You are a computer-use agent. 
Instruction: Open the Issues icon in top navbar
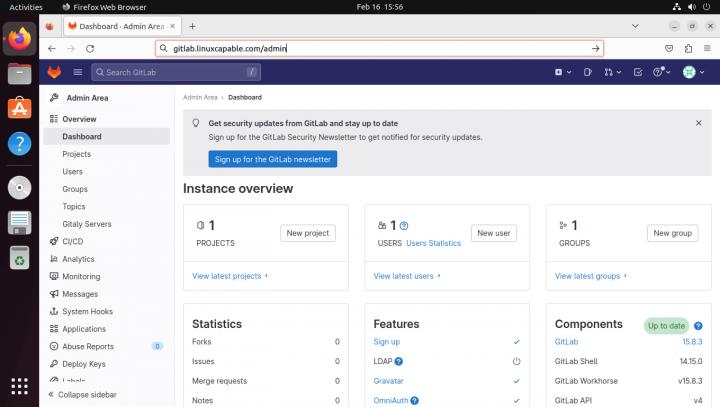[587, 72]
